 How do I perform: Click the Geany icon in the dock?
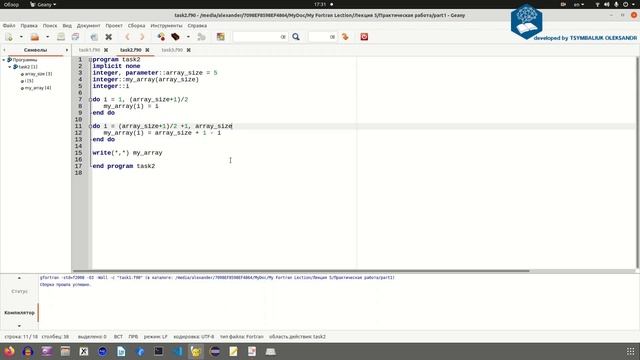[196, 351]
